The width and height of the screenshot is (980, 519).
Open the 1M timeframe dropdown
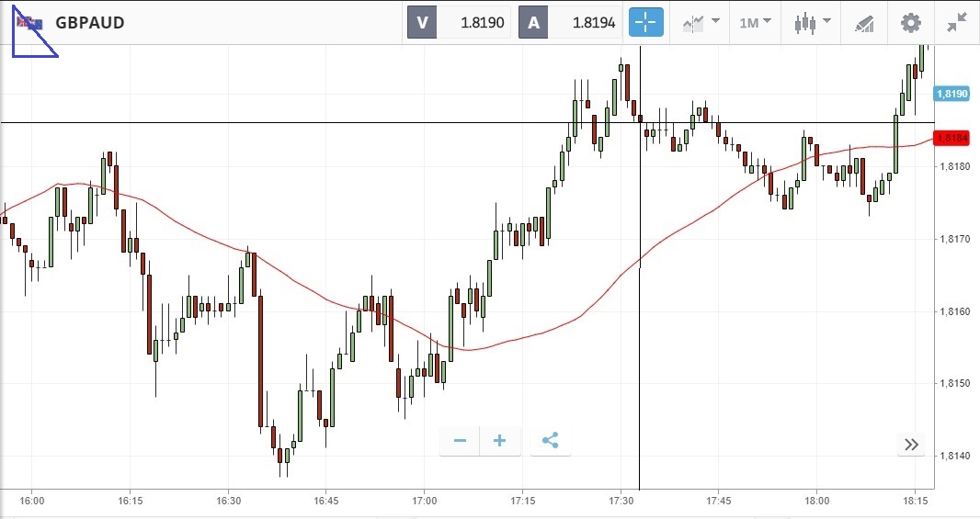point(755,23)
